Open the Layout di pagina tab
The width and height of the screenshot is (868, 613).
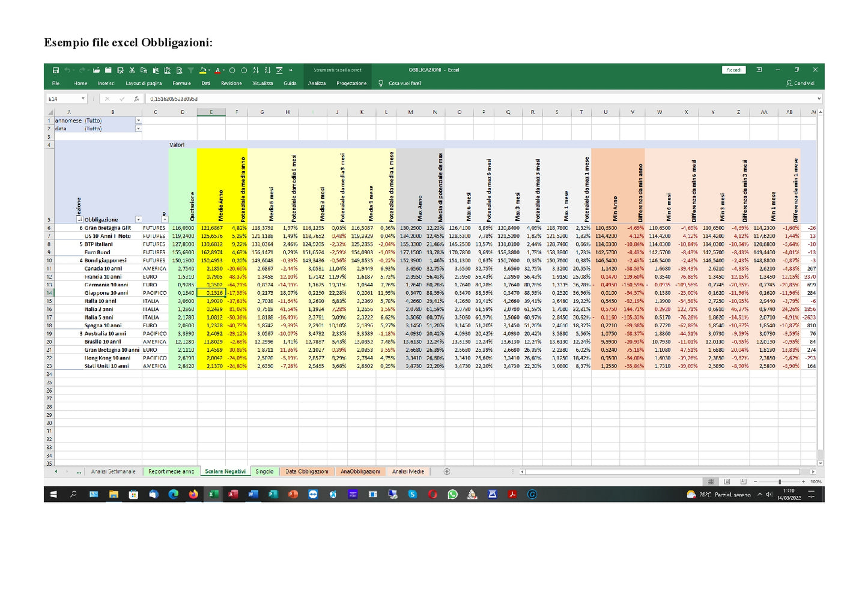pos(144,83)
